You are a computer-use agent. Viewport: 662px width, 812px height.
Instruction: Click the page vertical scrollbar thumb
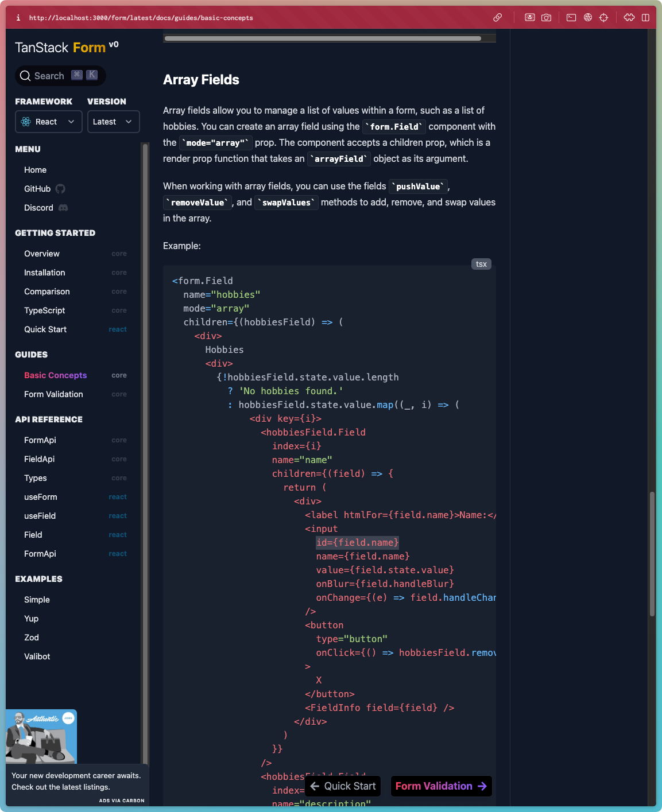[652, 554]
